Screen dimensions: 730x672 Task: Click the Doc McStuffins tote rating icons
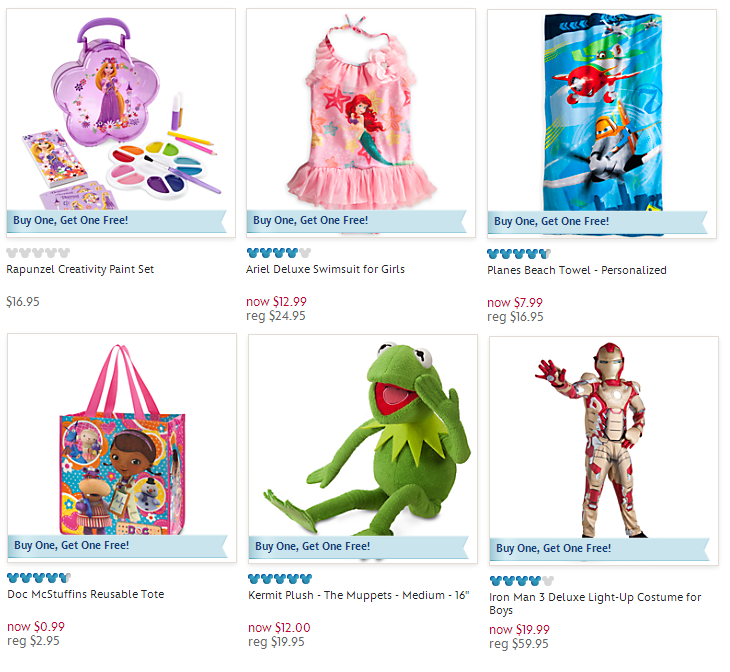(x=39, y=578)
